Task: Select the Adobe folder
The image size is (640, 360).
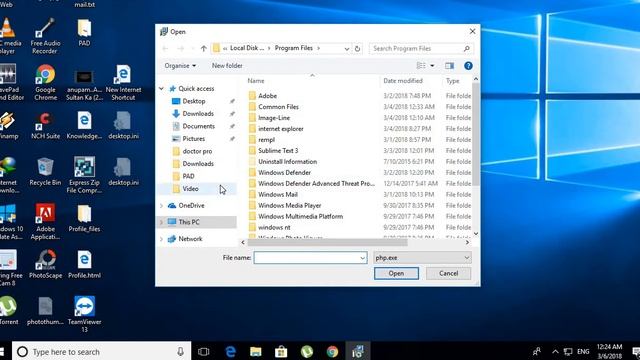Action: tap(267, 96)
